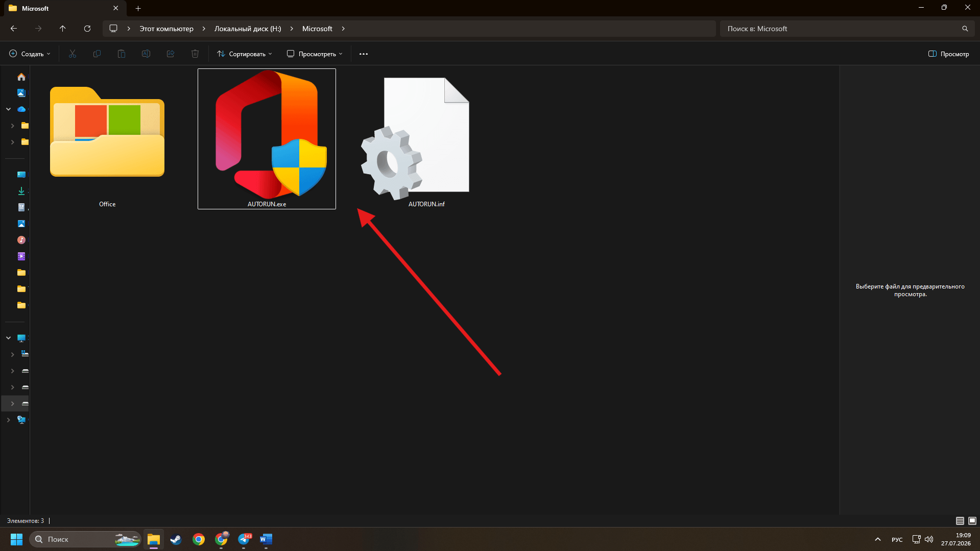Refresh the current folder view

pyautogui.click(x=87, y=29)
